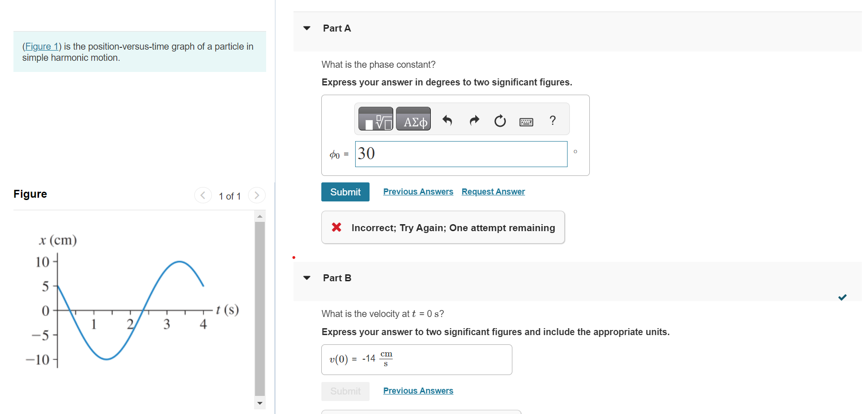Open the Figure 1 link
Viewport: 868px width, 414px height.
42,46
